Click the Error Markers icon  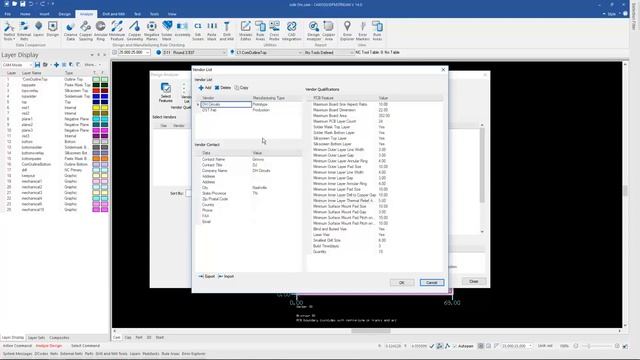(x=362, y=31)
